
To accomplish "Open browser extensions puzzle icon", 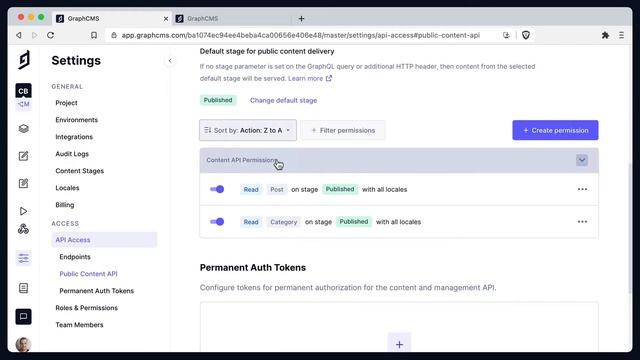I will pyautogui.click(x=605, y=35).
